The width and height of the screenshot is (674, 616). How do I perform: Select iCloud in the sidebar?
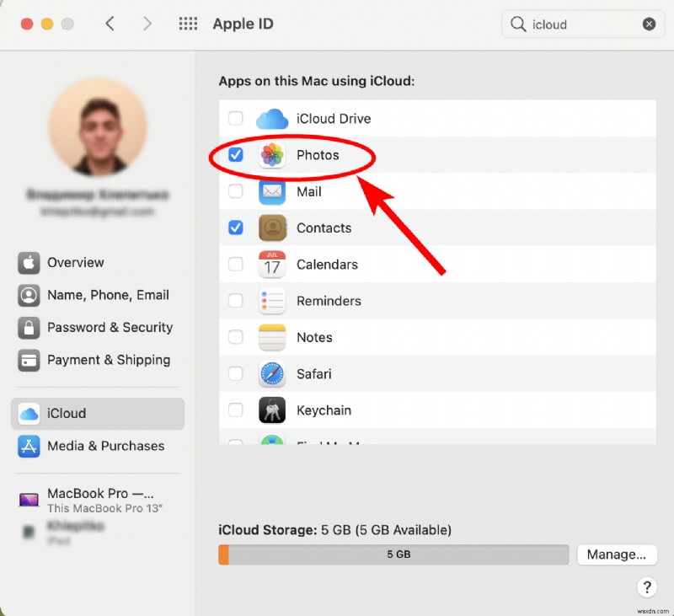pos(98,414)
